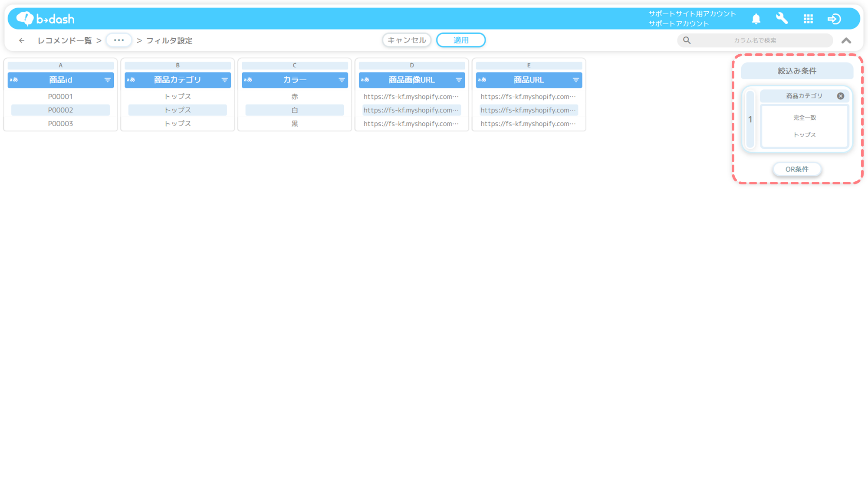The image size is (868, 488).
Task: Click the text type icon on 商品カテゴリ
Action: (x=131, y=80)
